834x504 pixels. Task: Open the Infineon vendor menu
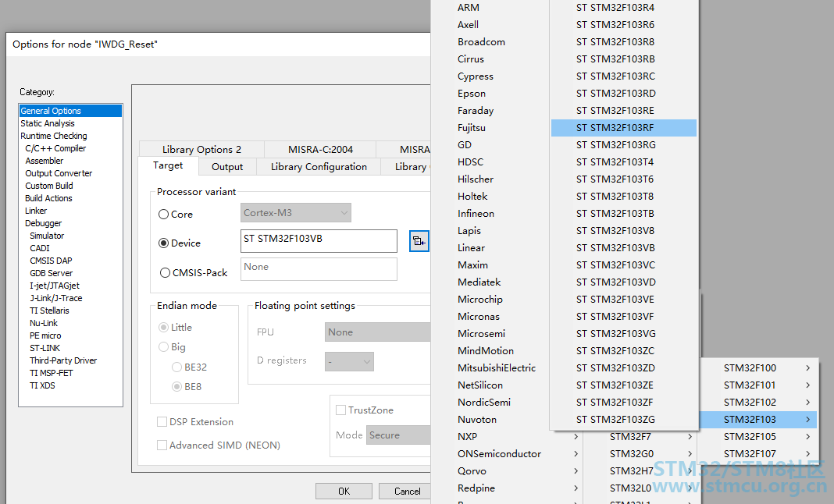476,213
